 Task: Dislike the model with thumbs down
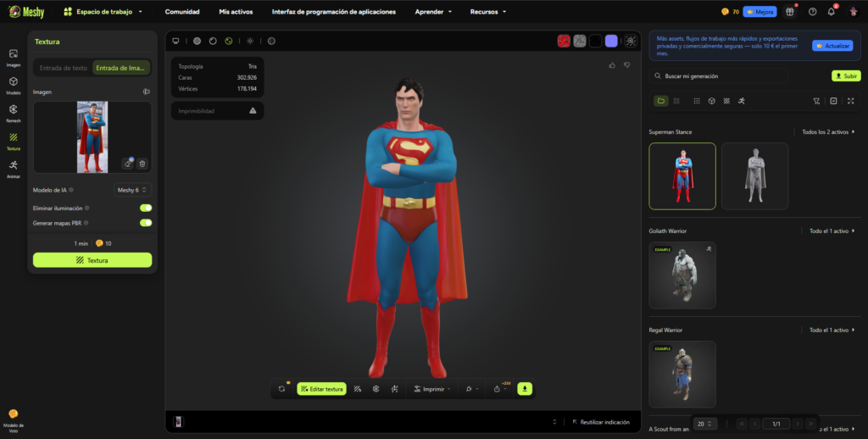tap(626, 65)
